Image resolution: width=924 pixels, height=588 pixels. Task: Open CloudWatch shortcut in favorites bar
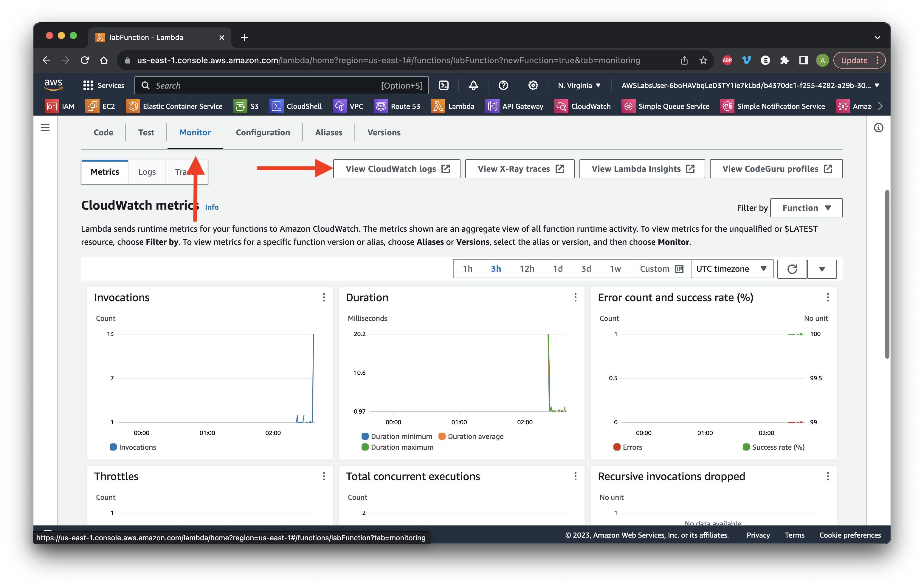click(x=582, y=106)
